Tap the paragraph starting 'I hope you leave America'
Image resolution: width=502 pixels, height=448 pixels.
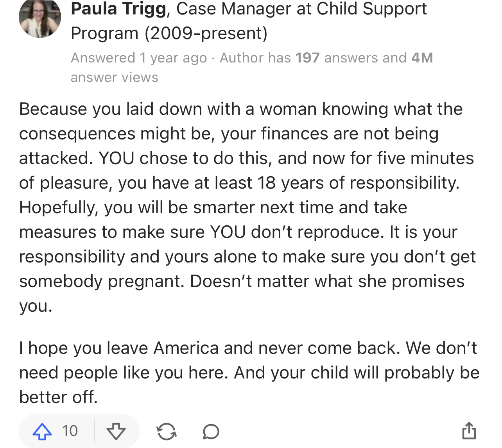(x=249, y=373)
